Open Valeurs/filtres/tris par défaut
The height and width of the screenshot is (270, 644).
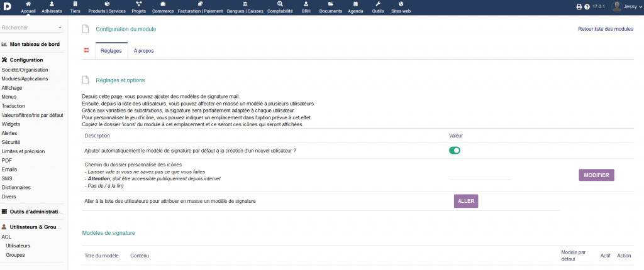click(x=33, y=116)
